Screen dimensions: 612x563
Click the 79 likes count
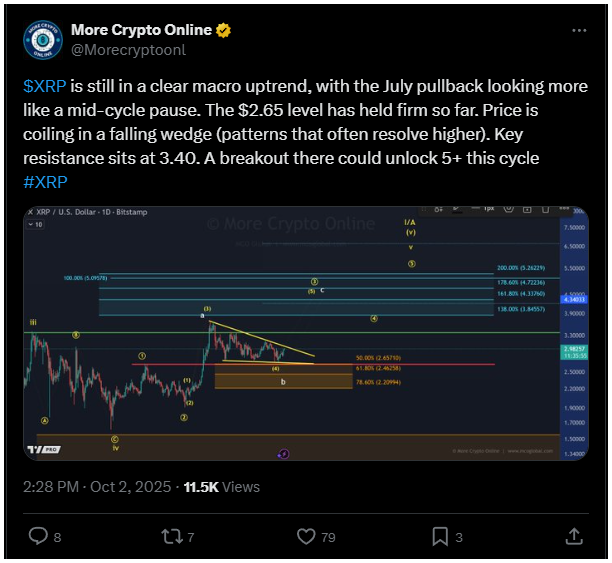pos(328,537)
